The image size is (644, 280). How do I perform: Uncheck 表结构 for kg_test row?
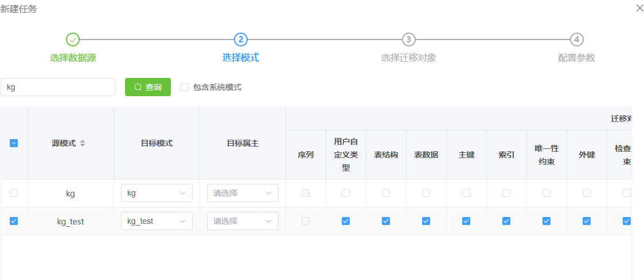[386, 221]
